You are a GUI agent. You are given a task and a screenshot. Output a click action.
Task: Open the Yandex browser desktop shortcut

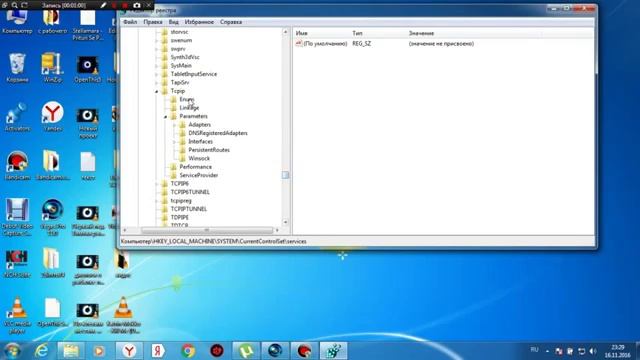(53, 117)
